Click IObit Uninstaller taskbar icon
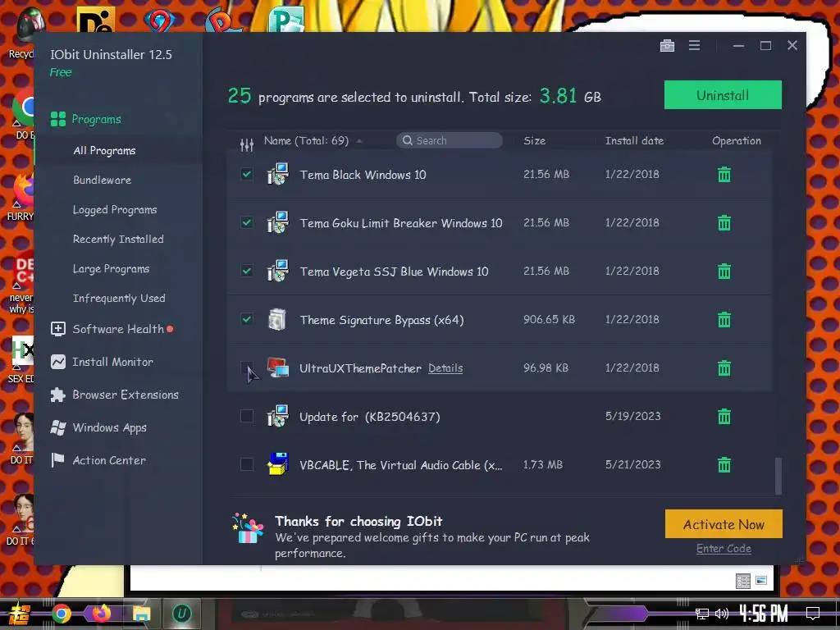Image resolution: width=840 pixels, height=630 pixels. pyautogui.click(x=181, y=614)
